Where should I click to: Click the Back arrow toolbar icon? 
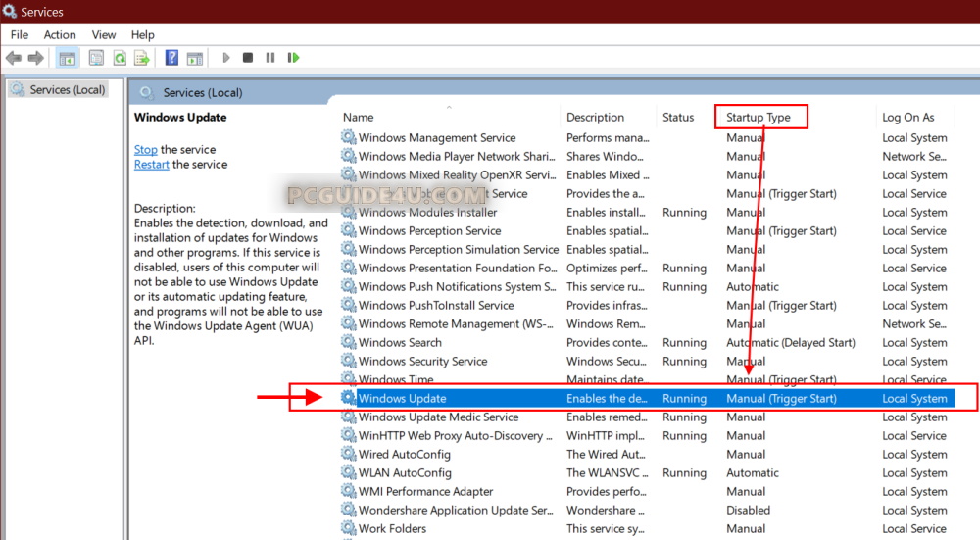(x=14, y=58)
